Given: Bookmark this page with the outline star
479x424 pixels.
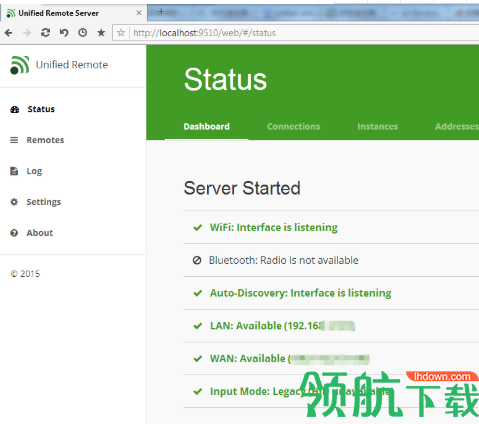Looking at the screenshot, I should coord(121,33).
